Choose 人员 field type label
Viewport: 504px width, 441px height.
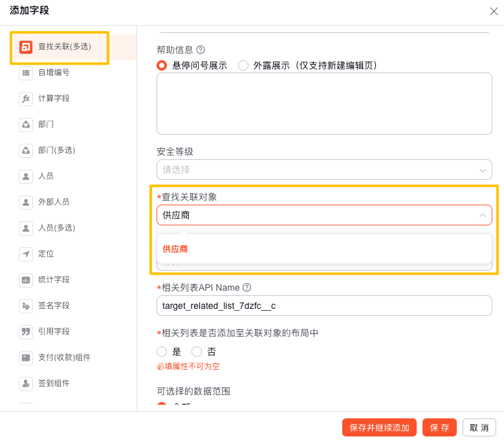pos(46,176)
